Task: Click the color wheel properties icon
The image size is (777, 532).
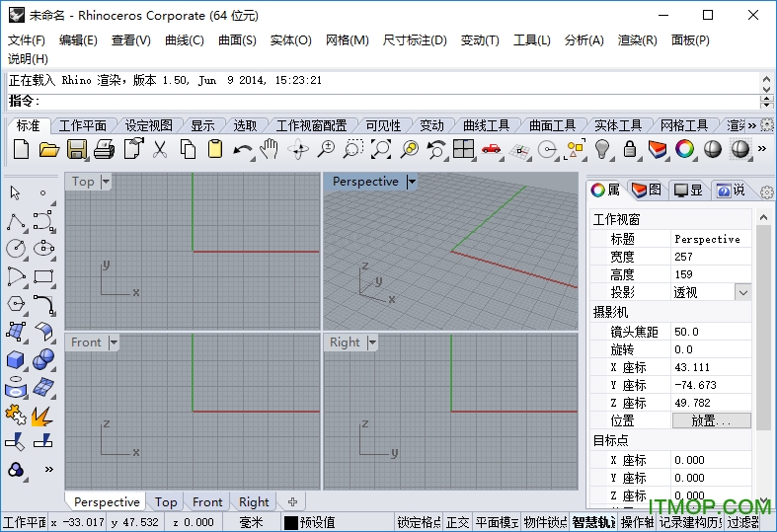Action: [x=685, y=149]
